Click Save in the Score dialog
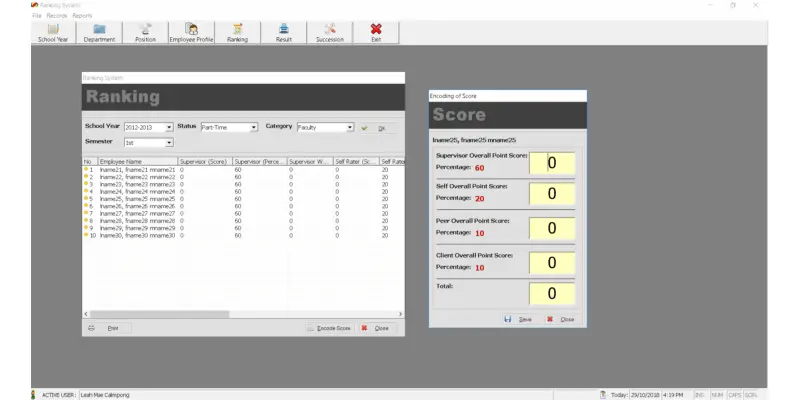Screen dimensions: 800x400 point(519,319)
